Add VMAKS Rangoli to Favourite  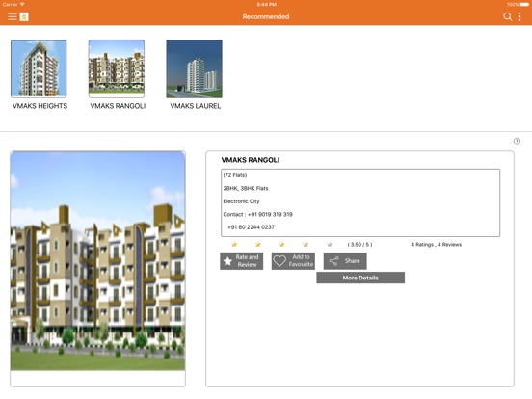293,261
